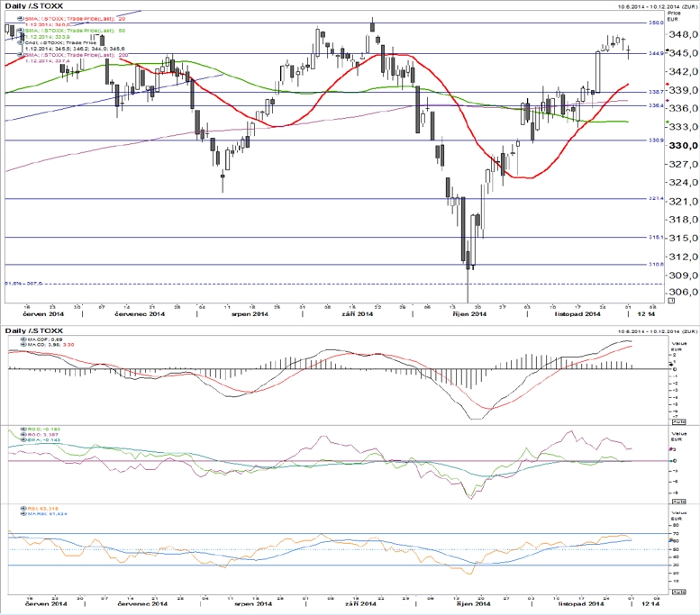Click the eye icon beside SMA 20 legend

pyautogui.click(x=21, y=19)
